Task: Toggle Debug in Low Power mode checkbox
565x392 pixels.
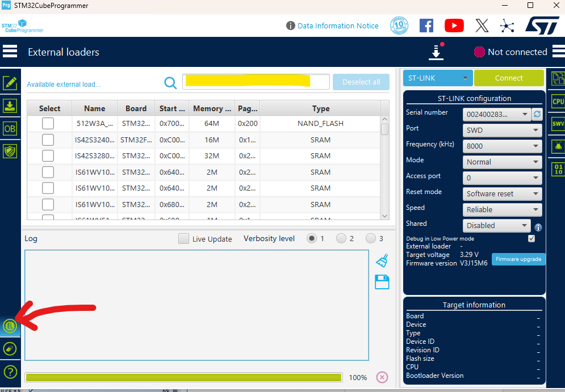Action: coord(531,238)
